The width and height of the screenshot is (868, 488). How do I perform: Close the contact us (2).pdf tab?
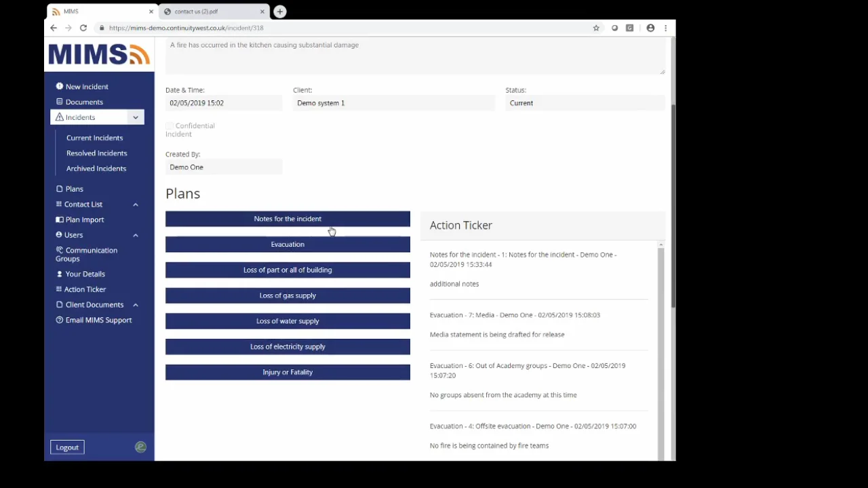coord(262,12)
